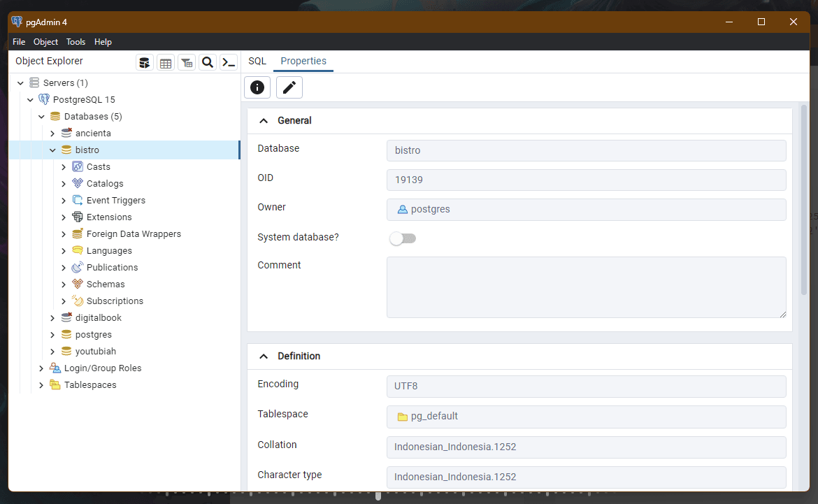
Task: Click the pencil edit object button
Action: click(x=289, y=87)
